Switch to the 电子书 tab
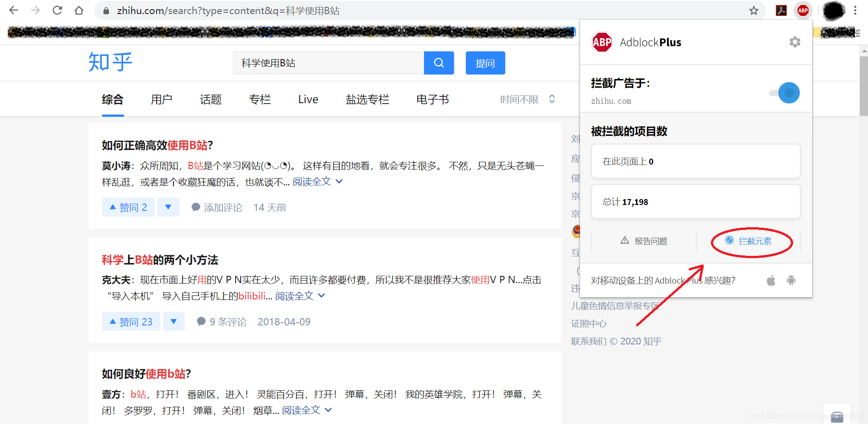This screenshot has height=424, width=868. click(433, 100)
